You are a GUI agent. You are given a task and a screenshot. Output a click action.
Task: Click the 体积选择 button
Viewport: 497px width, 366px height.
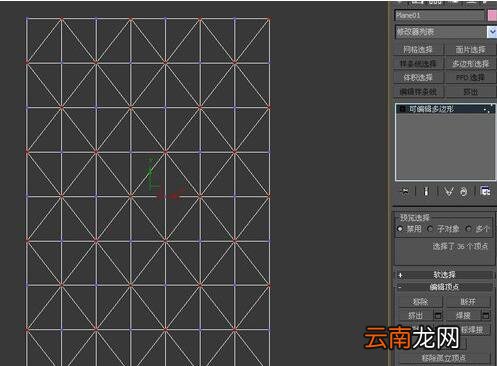[x=418, y=78]
